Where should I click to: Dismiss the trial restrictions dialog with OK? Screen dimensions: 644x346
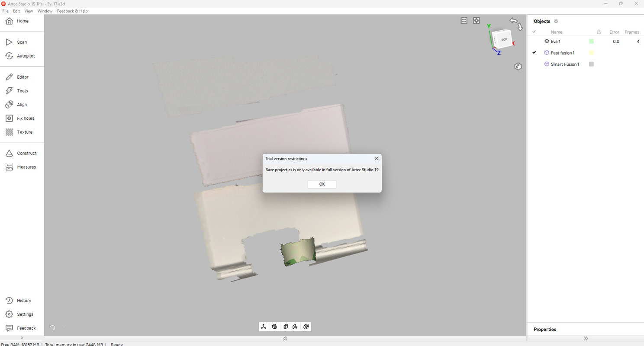point(322,184)
